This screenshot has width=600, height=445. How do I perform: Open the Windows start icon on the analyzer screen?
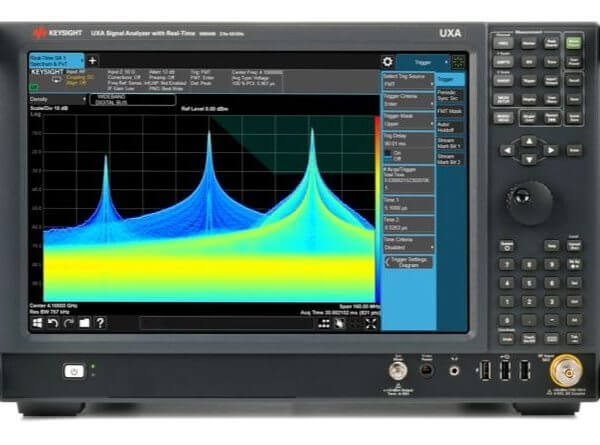click(x=37, y=323)
